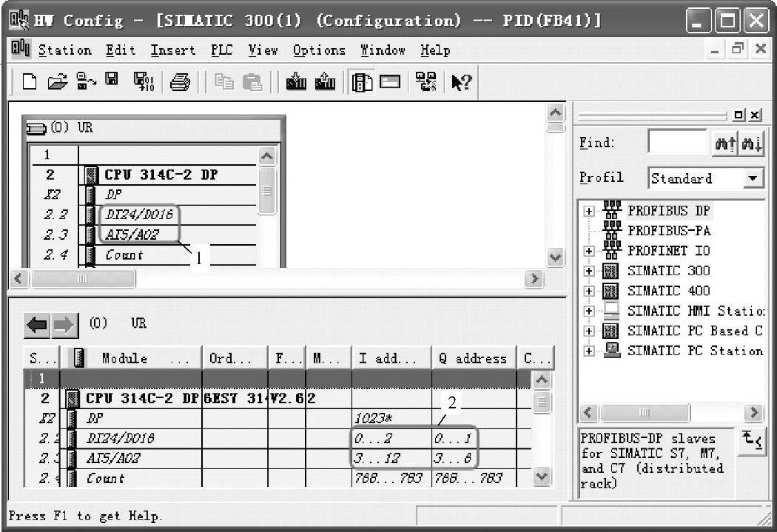
Task: Open the Station menu
Action: (65, 50)
